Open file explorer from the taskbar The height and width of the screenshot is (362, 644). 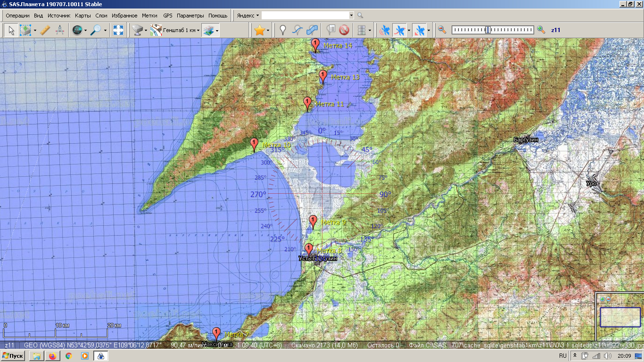coord(37,356)
